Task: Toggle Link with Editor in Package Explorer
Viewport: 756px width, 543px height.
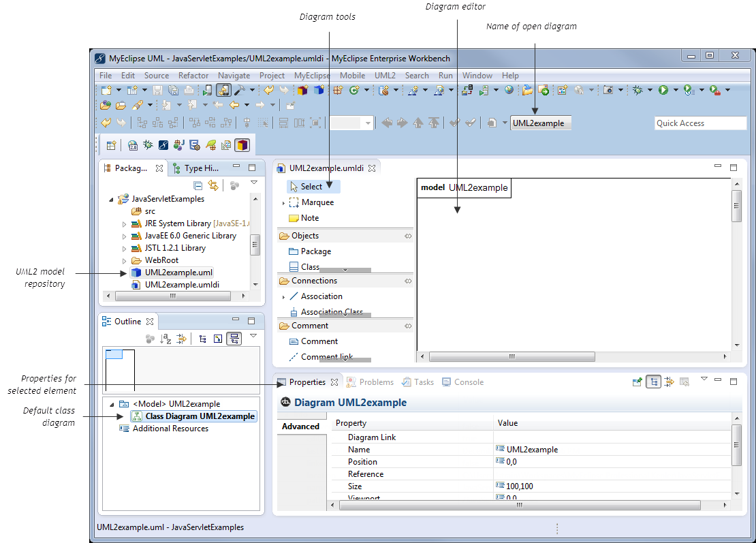Action: click(x=213, y=185)
